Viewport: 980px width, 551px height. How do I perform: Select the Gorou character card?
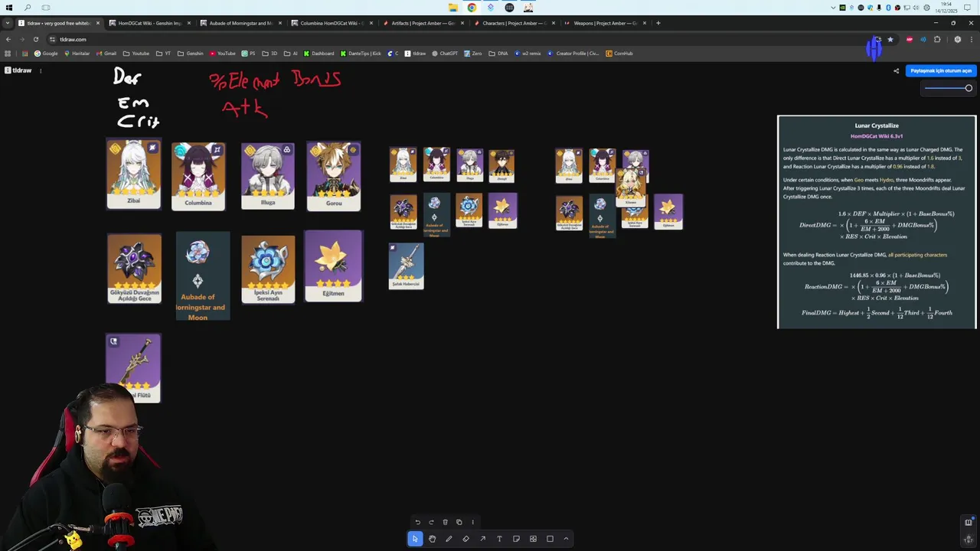(334, 175)
